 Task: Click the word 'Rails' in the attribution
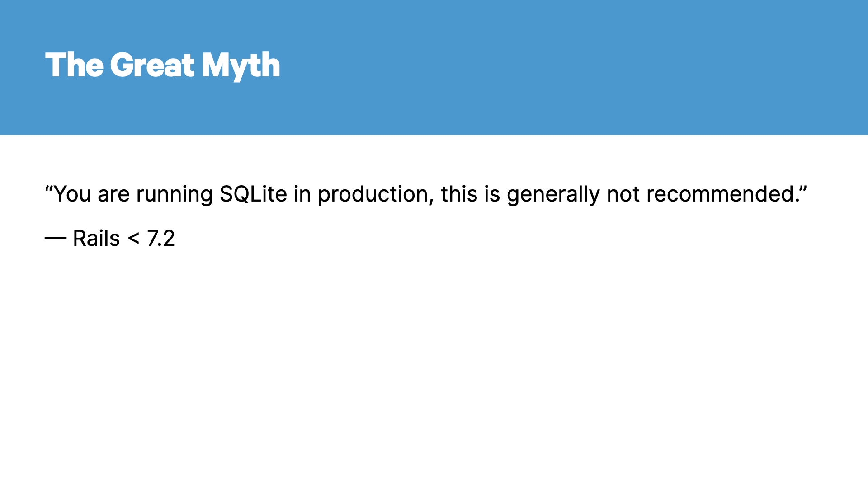(x=96, y=238)
